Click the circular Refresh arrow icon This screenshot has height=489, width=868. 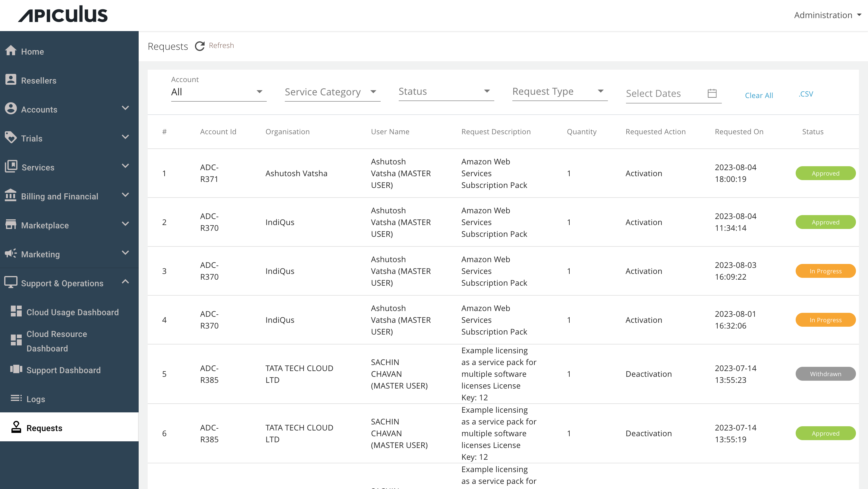coord(200,46)
